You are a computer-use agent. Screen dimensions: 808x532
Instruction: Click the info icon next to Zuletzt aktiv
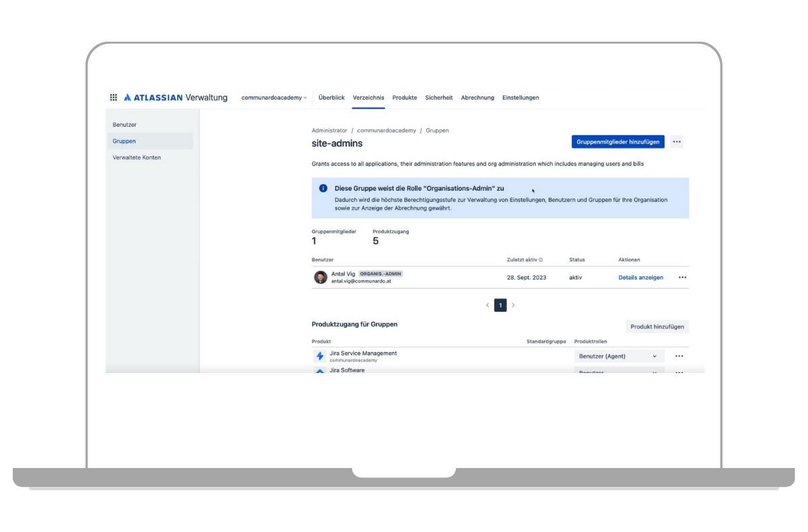[x=541, y=260]
